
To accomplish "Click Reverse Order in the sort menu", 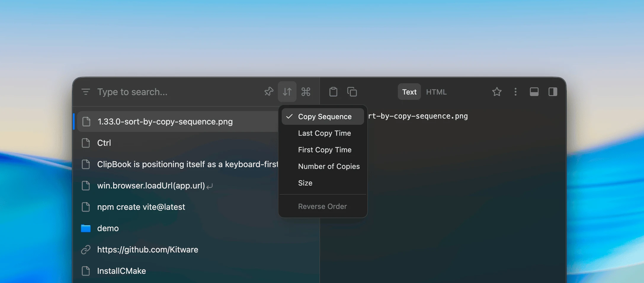I will coord(322,206).
